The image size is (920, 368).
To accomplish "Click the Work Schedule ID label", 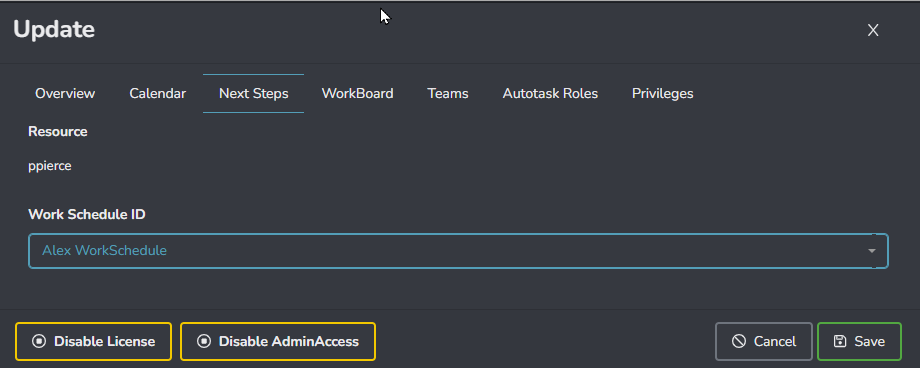I will 87,215.
